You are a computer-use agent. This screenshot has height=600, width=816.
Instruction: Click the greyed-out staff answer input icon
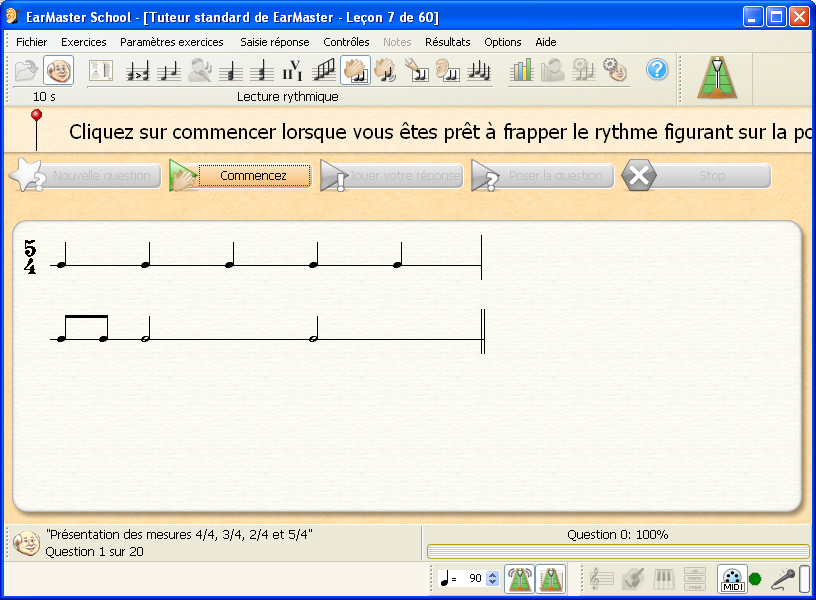point(602,579)
